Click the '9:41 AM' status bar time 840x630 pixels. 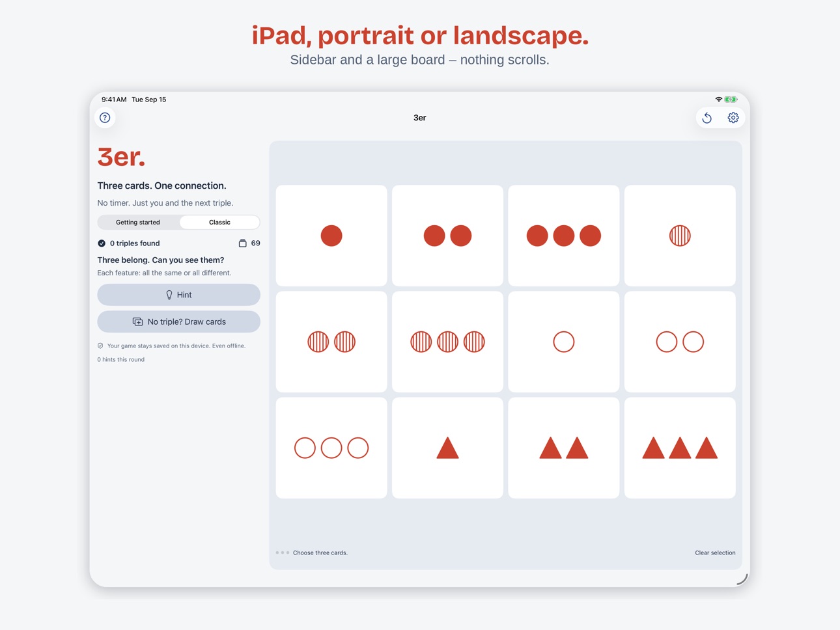(114, 100)
